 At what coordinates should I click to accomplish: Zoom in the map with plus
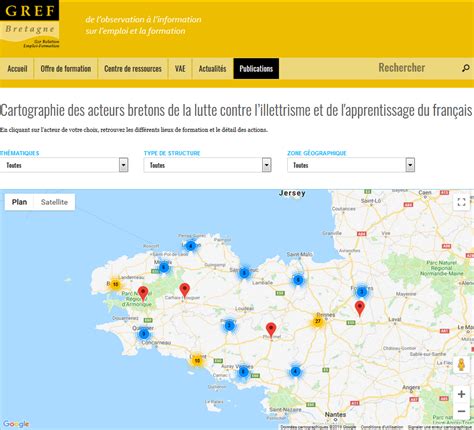tap(461, 394)
